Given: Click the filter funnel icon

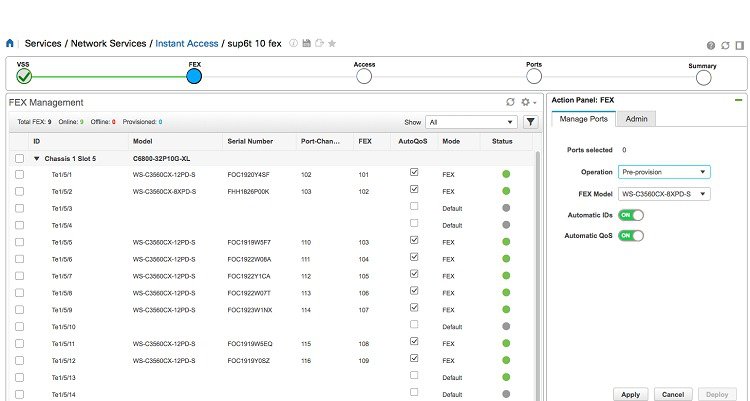Looking at the screenshot, I should coord(530,122).
